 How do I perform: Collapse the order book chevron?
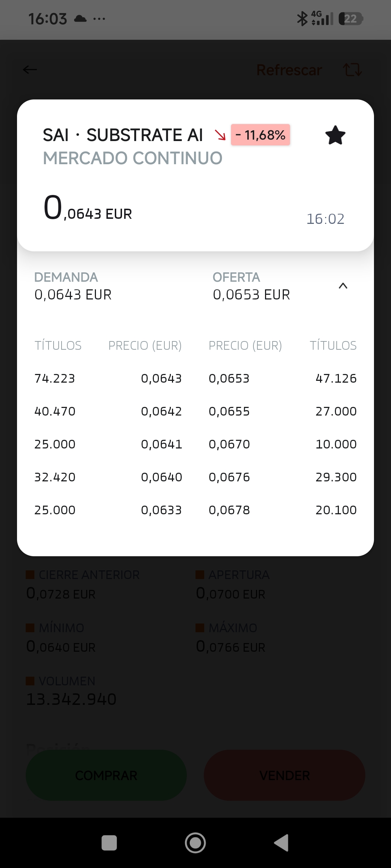point(343,286)
